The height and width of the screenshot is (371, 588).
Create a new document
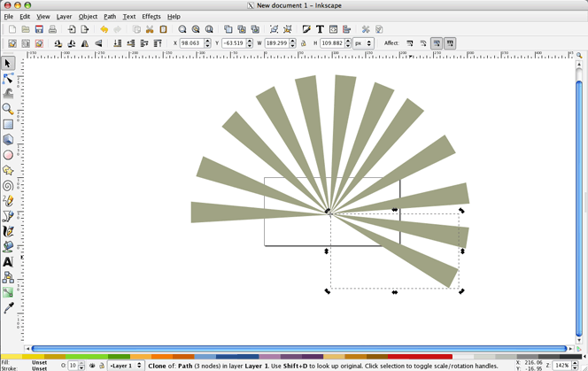pyautogui.click(x=12, y=29)
